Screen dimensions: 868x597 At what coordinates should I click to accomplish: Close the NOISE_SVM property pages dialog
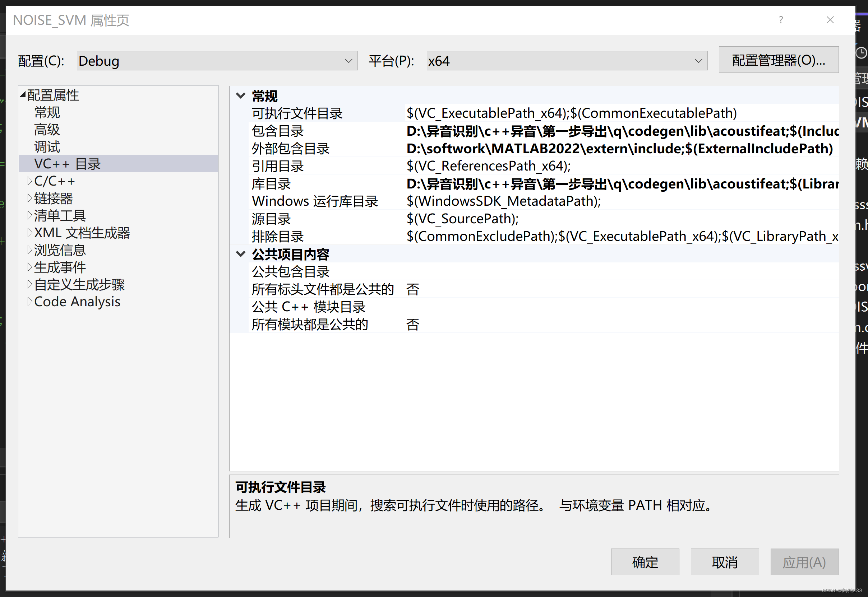click(830, 20)
